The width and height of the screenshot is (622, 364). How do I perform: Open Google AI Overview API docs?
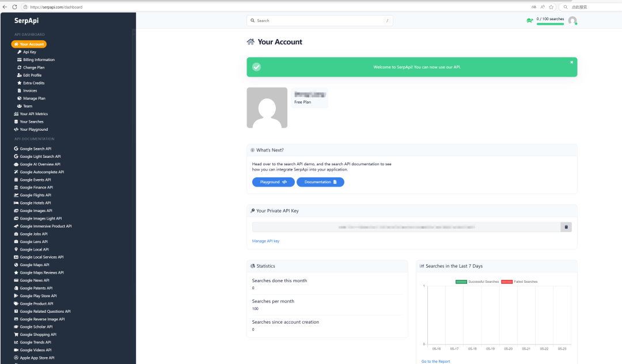40,164
